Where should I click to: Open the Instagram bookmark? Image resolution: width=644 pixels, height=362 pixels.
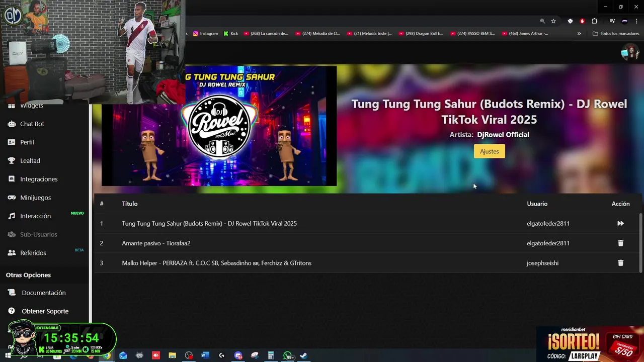pyautogui.click(x=205, y=34)
